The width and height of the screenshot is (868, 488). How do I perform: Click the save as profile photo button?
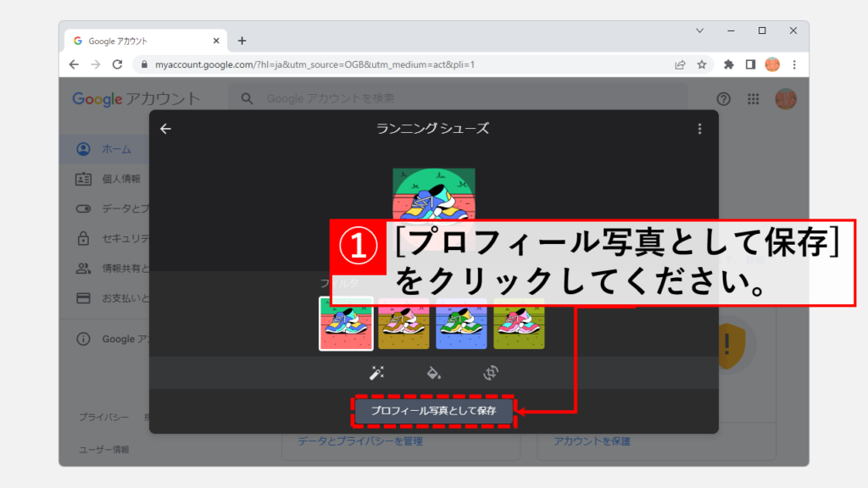433,411
